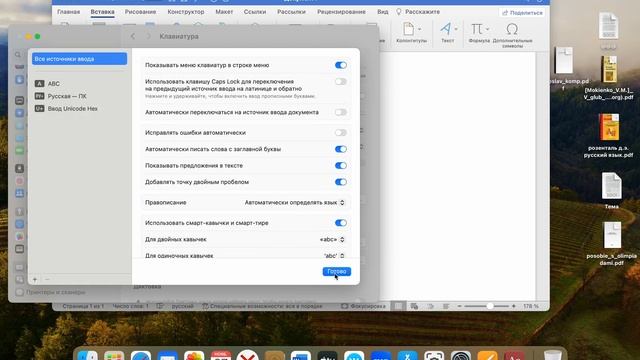Click the lightbulb Расскажите icon
Viewport: 640px width, 360px height.
coord(399,12)
